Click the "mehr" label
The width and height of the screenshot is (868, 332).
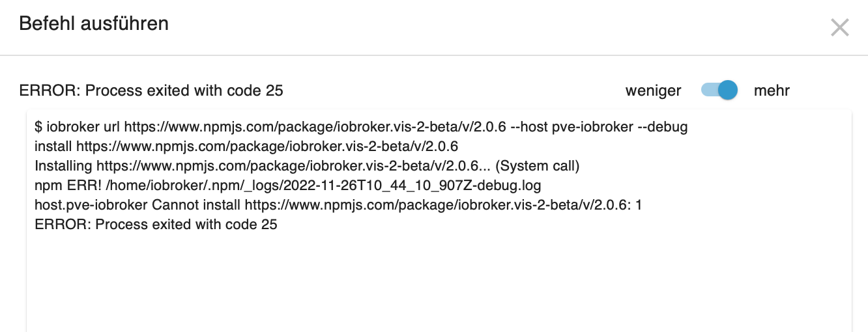point(772,91)
